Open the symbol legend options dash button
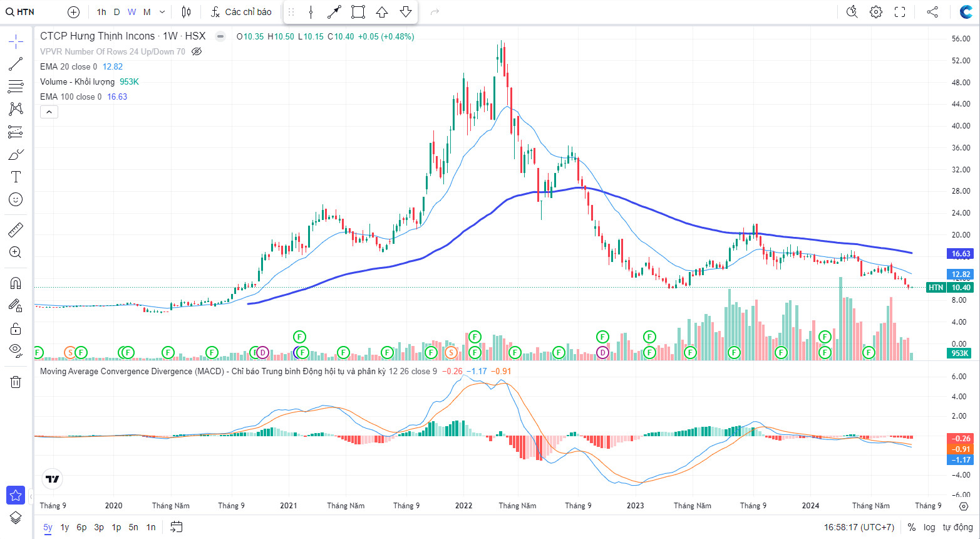 pyautogui.click(x=220, y=36)
